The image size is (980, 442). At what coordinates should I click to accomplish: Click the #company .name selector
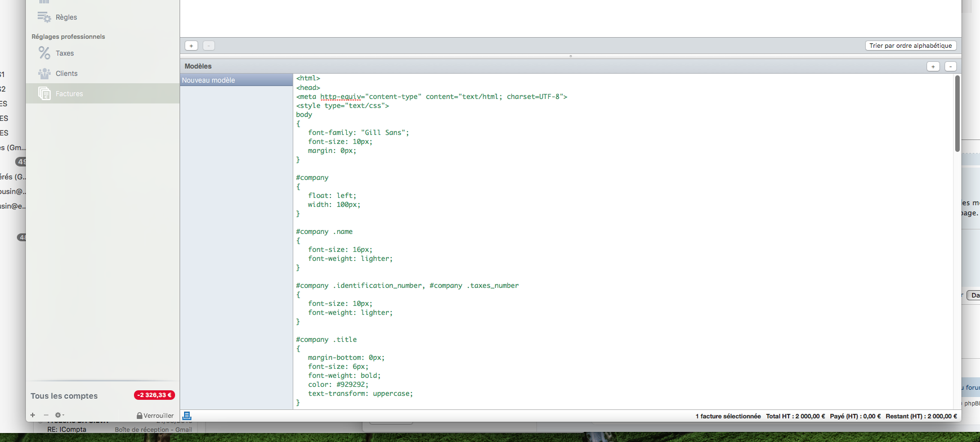coord(324,231)
